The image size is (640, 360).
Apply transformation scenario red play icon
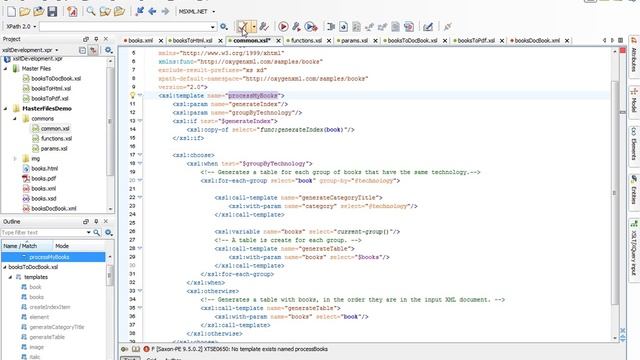(x=283, y=27)
